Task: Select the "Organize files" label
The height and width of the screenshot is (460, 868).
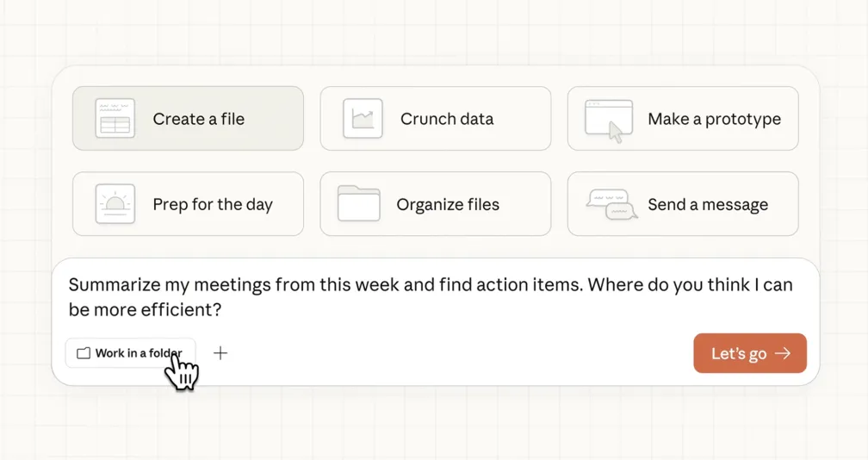Action: tap(448, 205)
